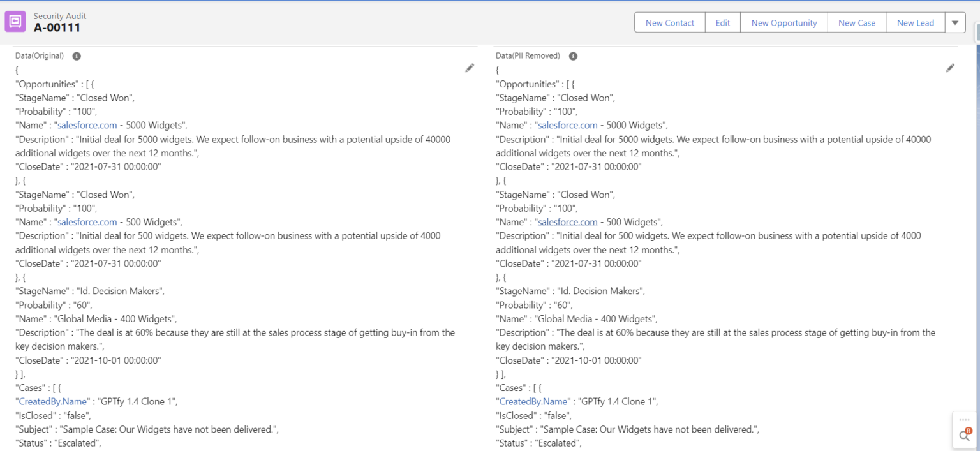Click the New Contact button
This screenshot has height=451, width=980.
pyautogui.click(x=669, y=22)
